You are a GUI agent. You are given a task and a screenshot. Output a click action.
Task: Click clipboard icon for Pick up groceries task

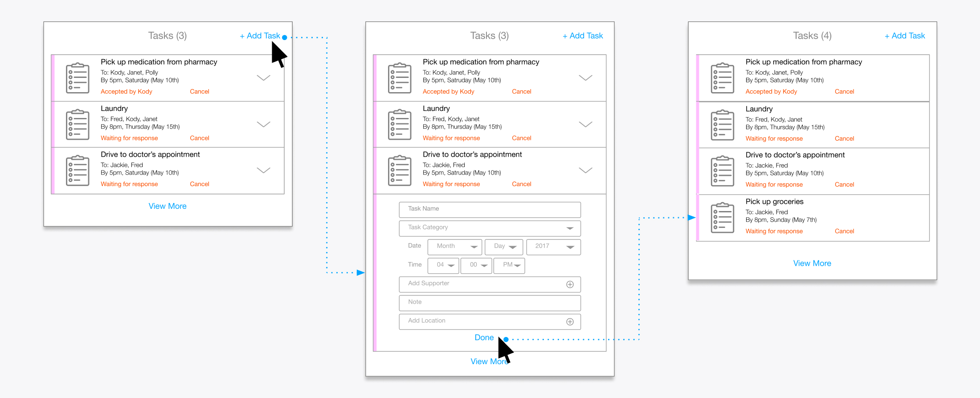point(723,218)
